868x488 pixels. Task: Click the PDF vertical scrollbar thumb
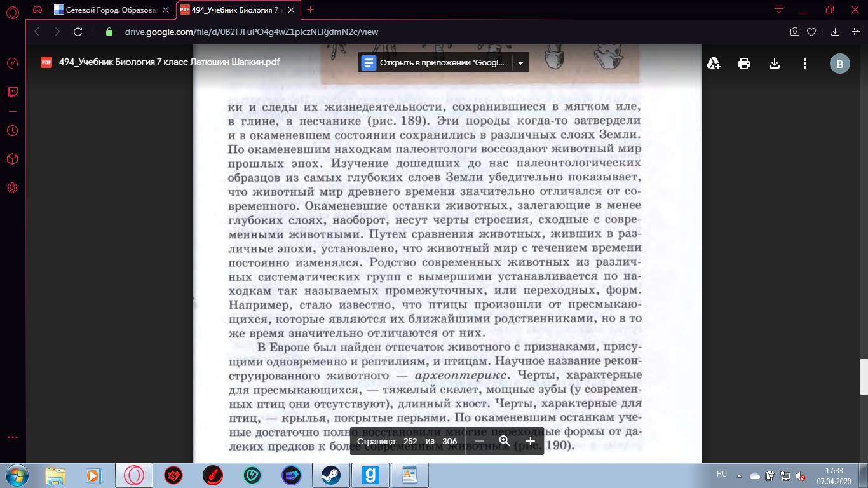[864, 377]
